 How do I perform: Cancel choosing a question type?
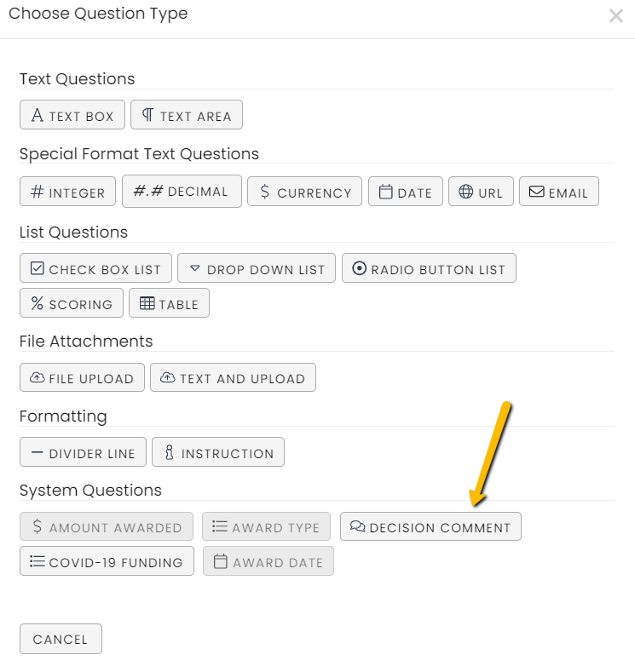tap(61, 639)
